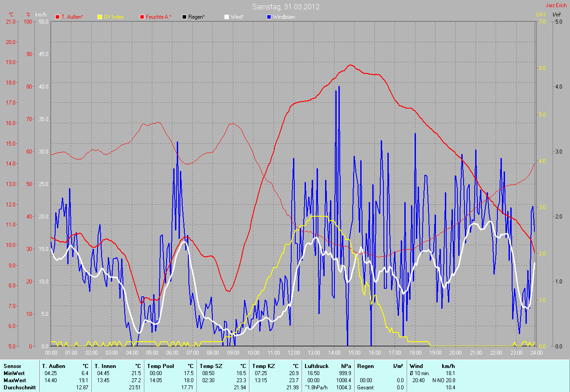Click T. Außen minimum value '6.4'

85,373
